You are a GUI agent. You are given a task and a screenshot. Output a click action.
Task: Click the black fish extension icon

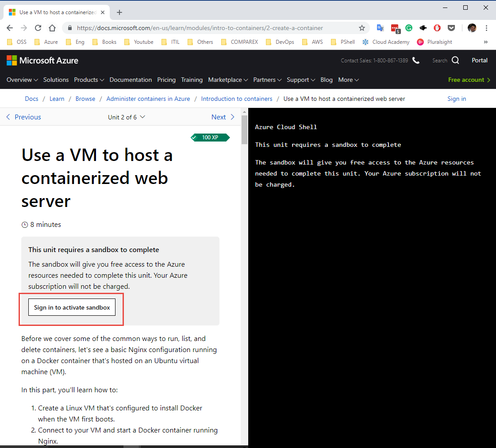[423, 28]
